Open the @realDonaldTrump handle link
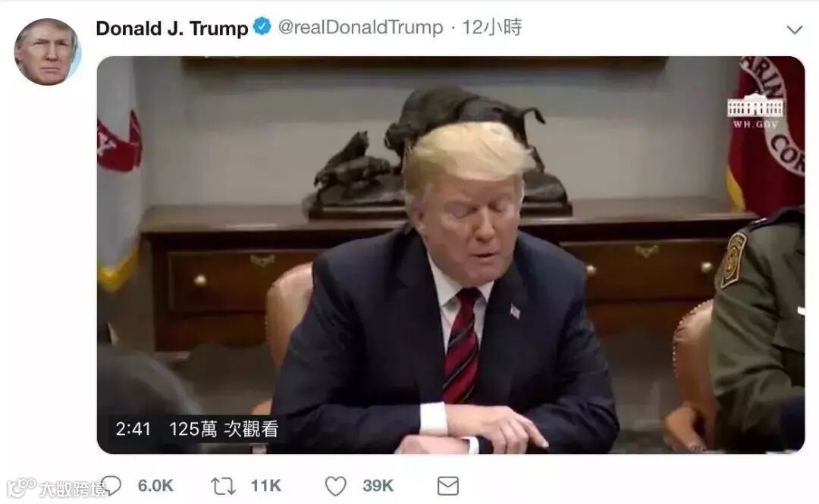This screenshot has width=819, height=504. tap(360, 27)
